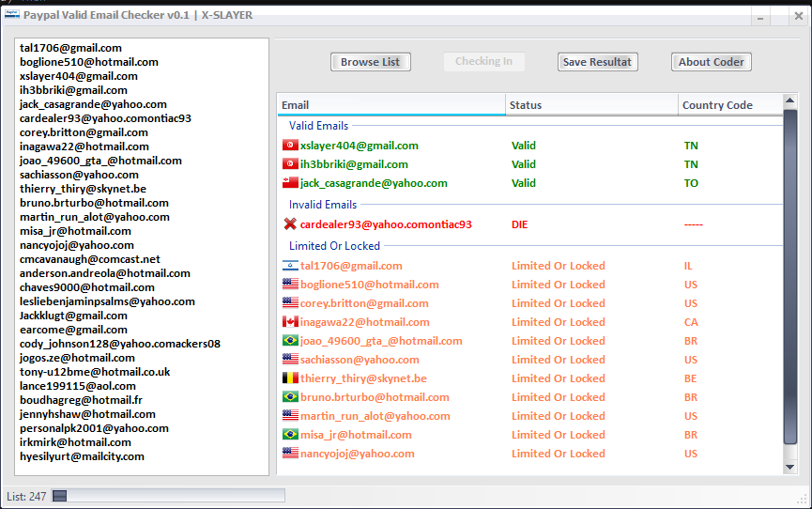Viewport: 812px width, 509px height.
Task: Click the results scrollbar up arrow
Action: click(789, 100)
